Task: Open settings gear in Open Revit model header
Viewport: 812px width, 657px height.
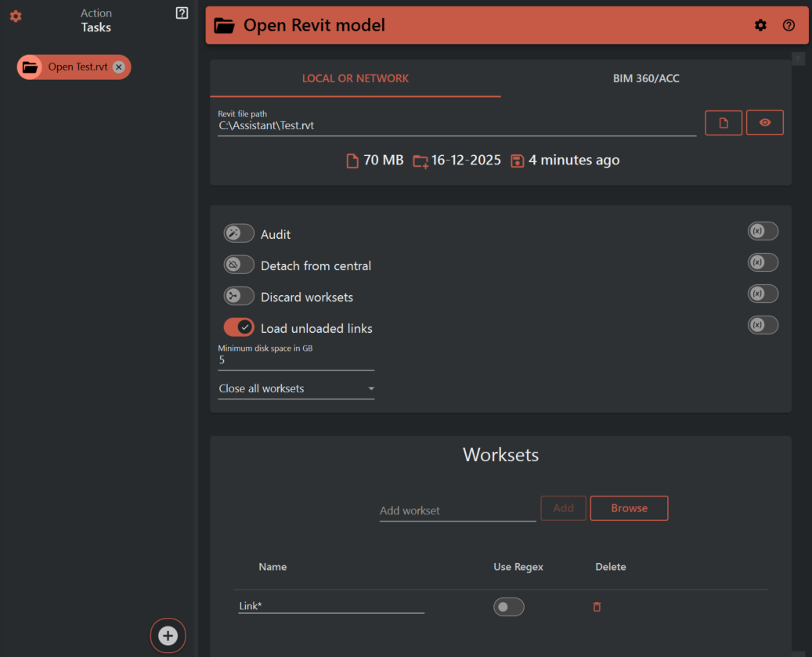Action: click(x=760, y=25)
